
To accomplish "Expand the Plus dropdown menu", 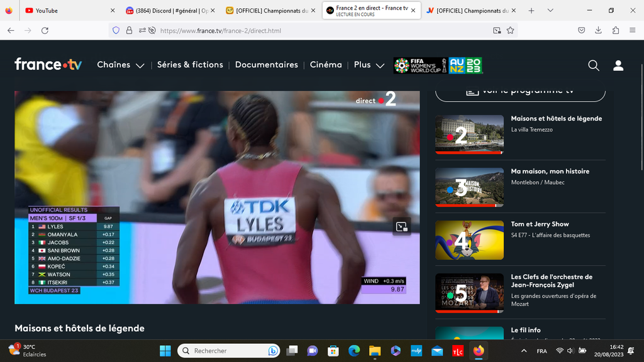I will [x=369, y=65].
